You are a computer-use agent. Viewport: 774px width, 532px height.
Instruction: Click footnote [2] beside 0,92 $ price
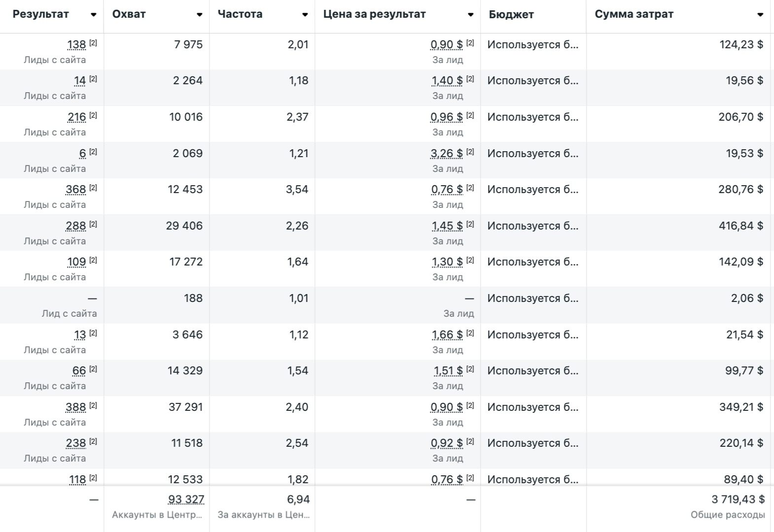click(x=470, y=441)
